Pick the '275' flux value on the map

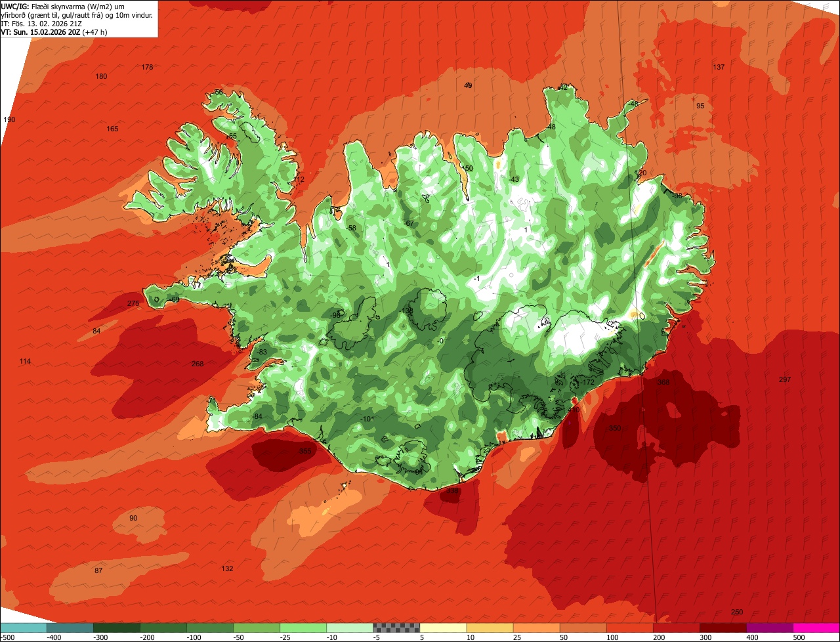133,303
